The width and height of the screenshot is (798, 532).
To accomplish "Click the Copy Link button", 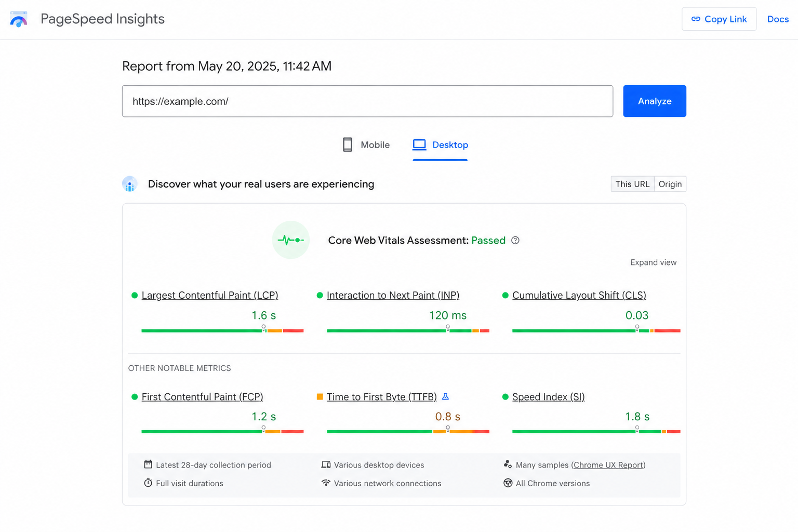I will click(x=719, y=19).
